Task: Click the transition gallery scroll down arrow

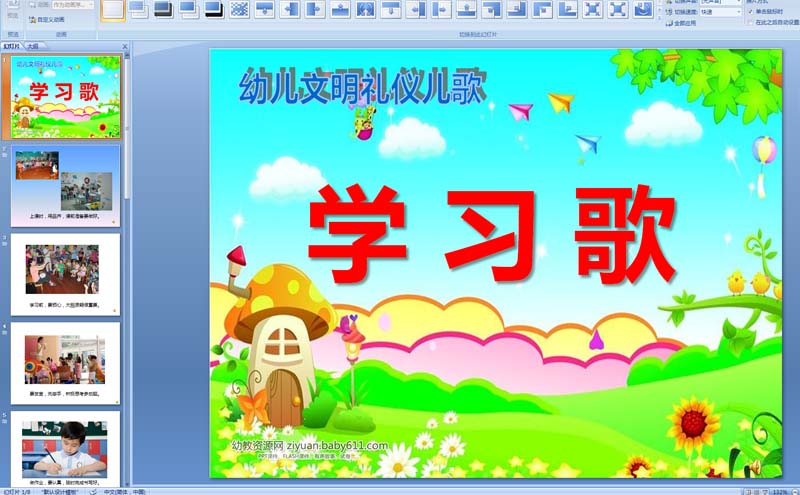Action: click(x=660, y=10)
